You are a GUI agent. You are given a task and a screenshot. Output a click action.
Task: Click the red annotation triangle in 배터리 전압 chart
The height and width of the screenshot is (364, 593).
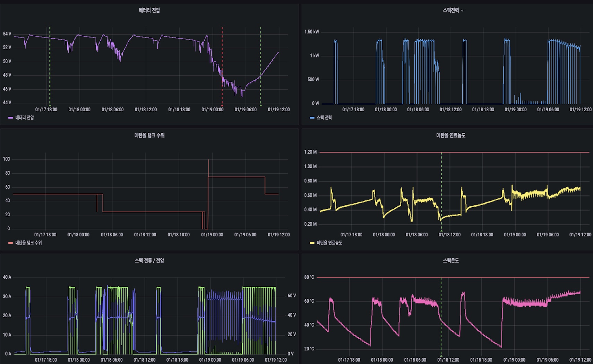click(x=222, y=105)
